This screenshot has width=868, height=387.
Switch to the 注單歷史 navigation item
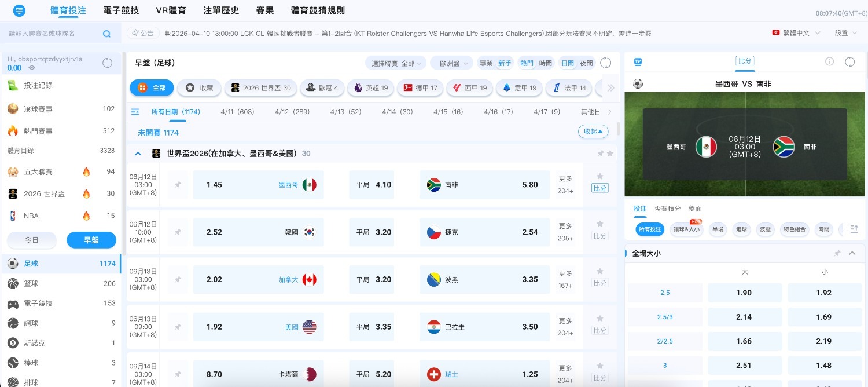(221, 10)
